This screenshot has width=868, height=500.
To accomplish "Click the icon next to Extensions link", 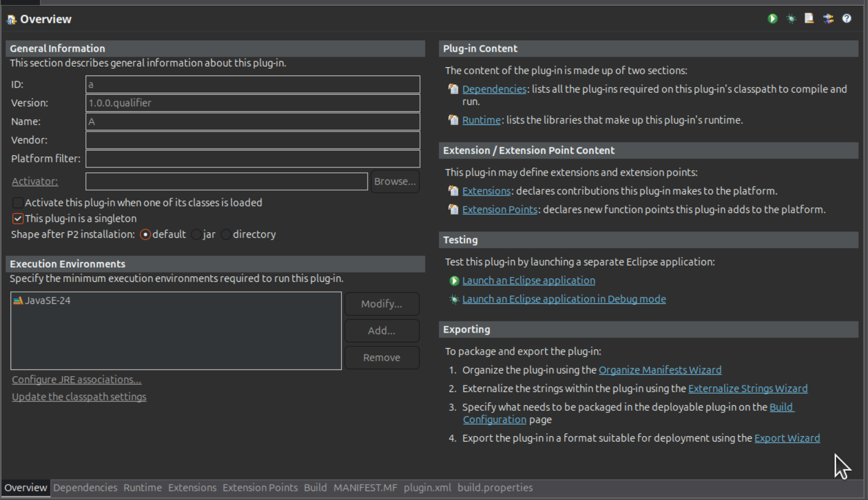I will click(x=453, y=191).
